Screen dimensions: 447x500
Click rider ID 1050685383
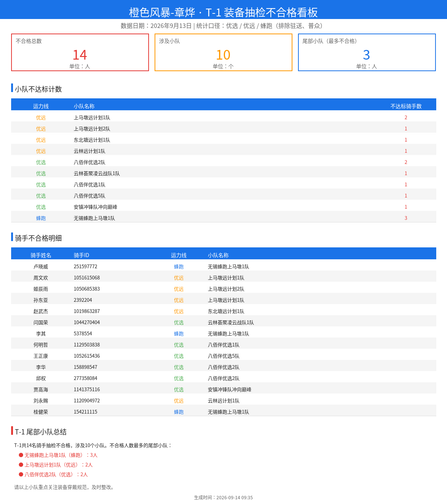(87, 289)
